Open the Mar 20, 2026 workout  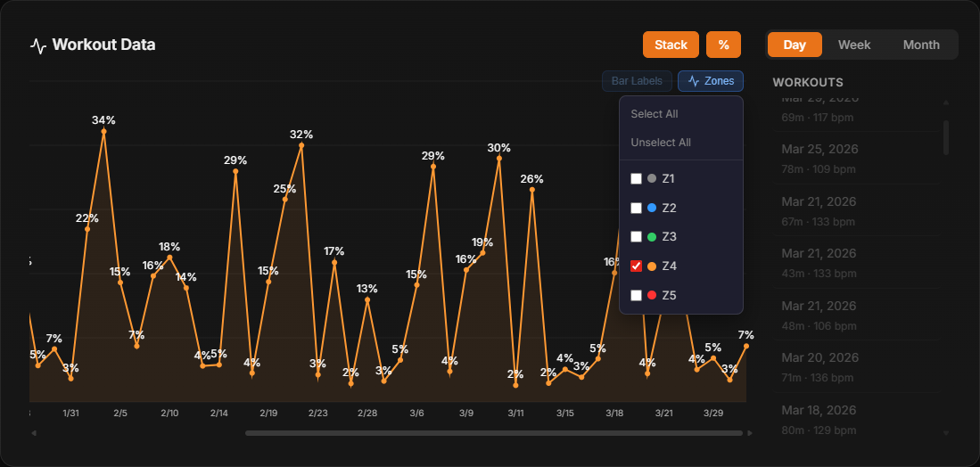click(x=856, y=366)
